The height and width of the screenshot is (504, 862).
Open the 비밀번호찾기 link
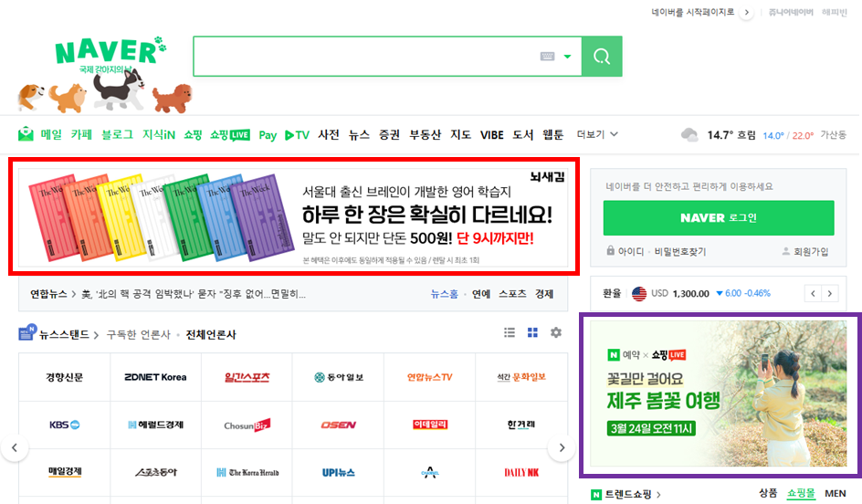(x=680, y=251)
